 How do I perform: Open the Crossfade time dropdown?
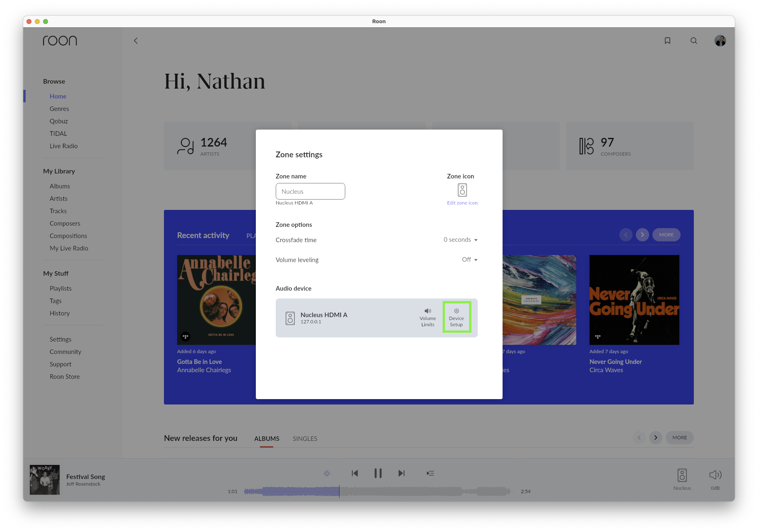[x=460, y=240]
